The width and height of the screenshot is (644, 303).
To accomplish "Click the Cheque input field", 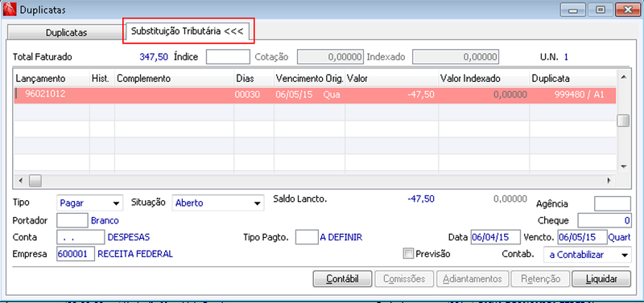I will click(605, 220).
